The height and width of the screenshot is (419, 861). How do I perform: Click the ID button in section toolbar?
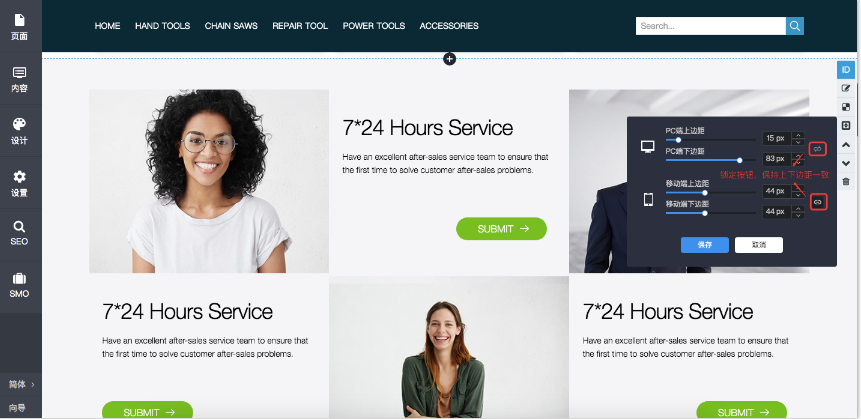coord(846,70)
